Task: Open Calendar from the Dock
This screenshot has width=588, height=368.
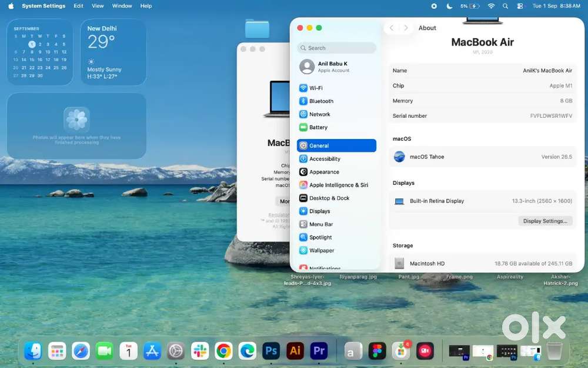Action: (x=129, y=352)
